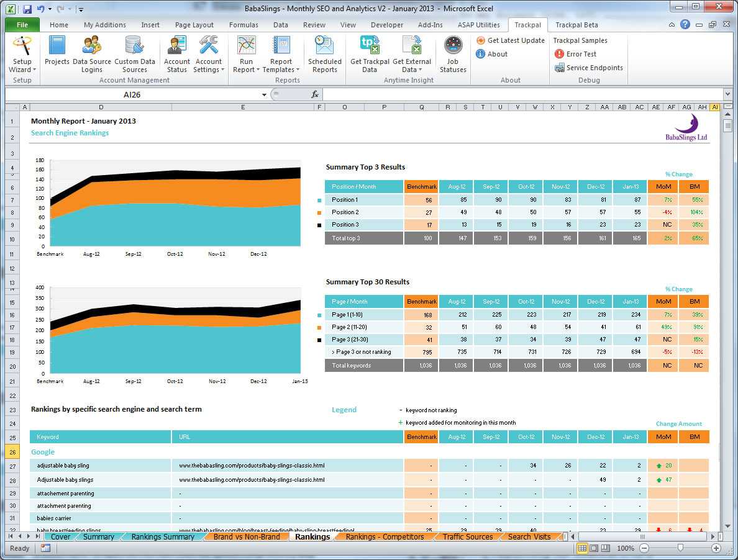The width and height of the screenshot is (738, 560).
Task: Click the Name Box showing AI26
Action: click(x=132, y=94)
